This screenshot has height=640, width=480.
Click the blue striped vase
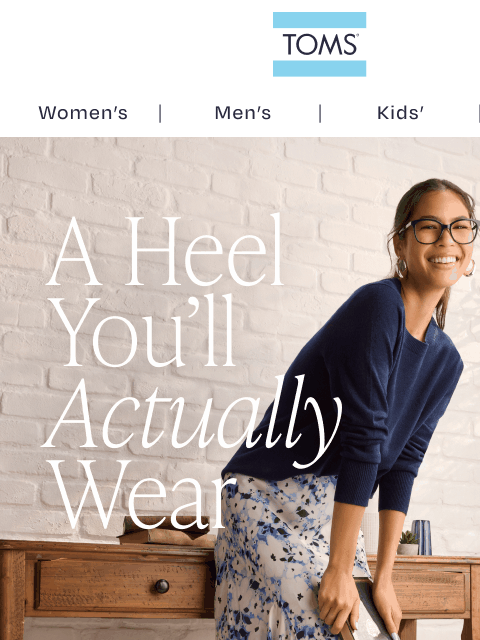tap(422, 537)
